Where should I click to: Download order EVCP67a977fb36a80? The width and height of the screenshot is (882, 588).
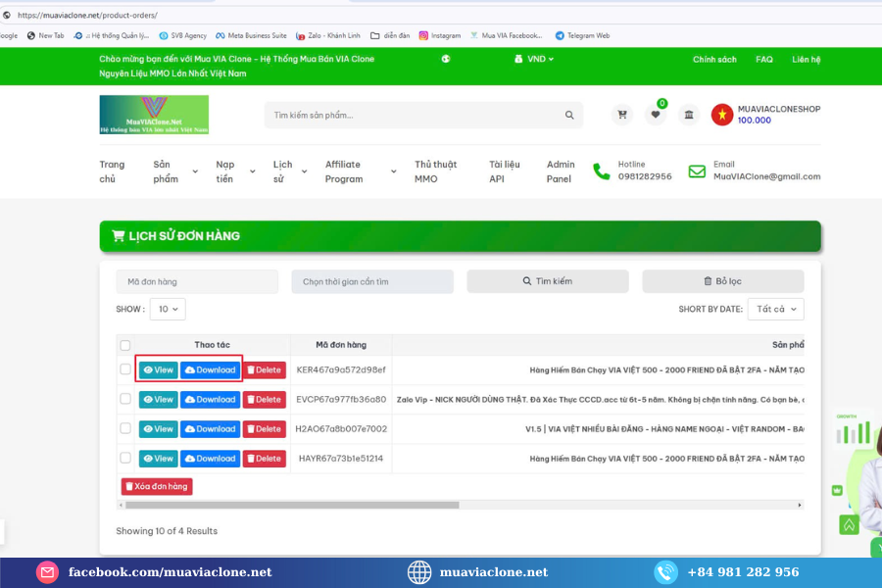click(x=210, y=399)
